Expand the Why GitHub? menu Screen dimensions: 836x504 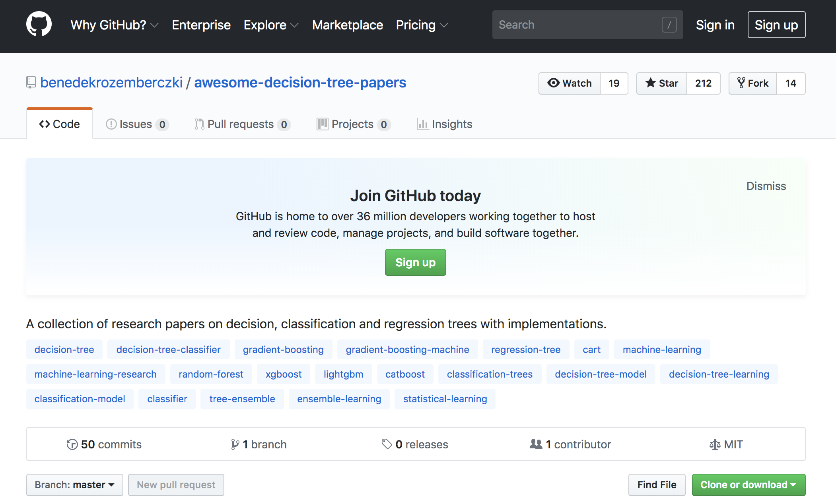pos(114,25)
